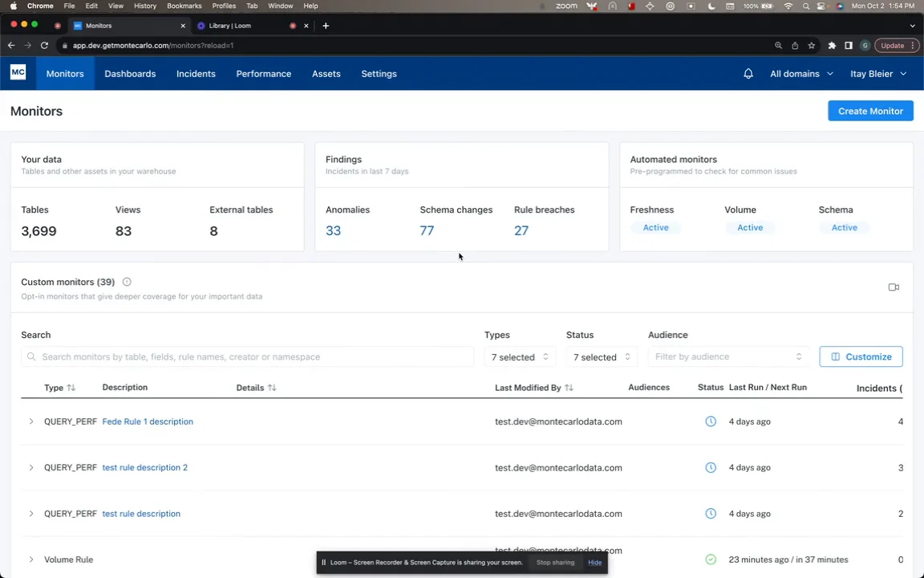Click the Chrome address bar URL

tap(153, 46)
